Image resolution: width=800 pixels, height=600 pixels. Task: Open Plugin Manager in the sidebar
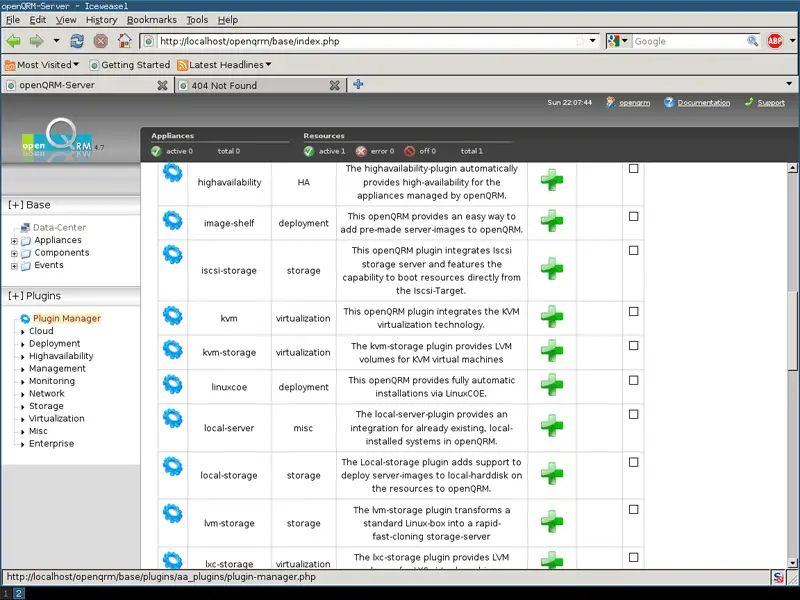[67, 318]
